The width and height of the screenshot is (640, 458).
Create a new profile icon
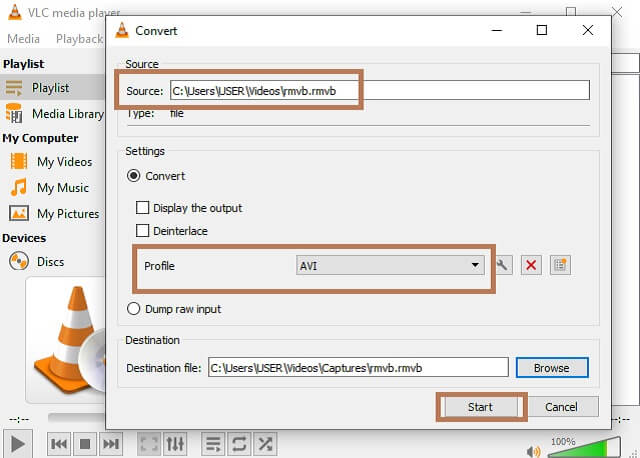[x=560, y=265]
